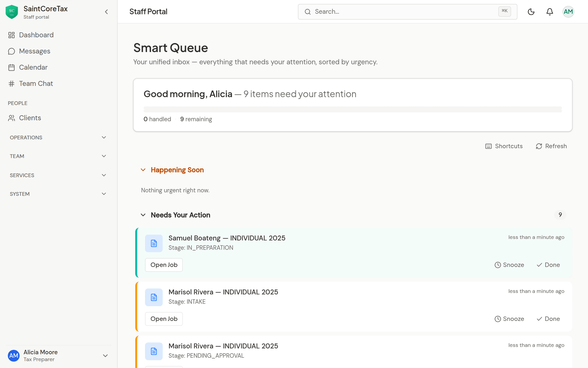Open the AM profile avatar top right

tap(568, 12)
